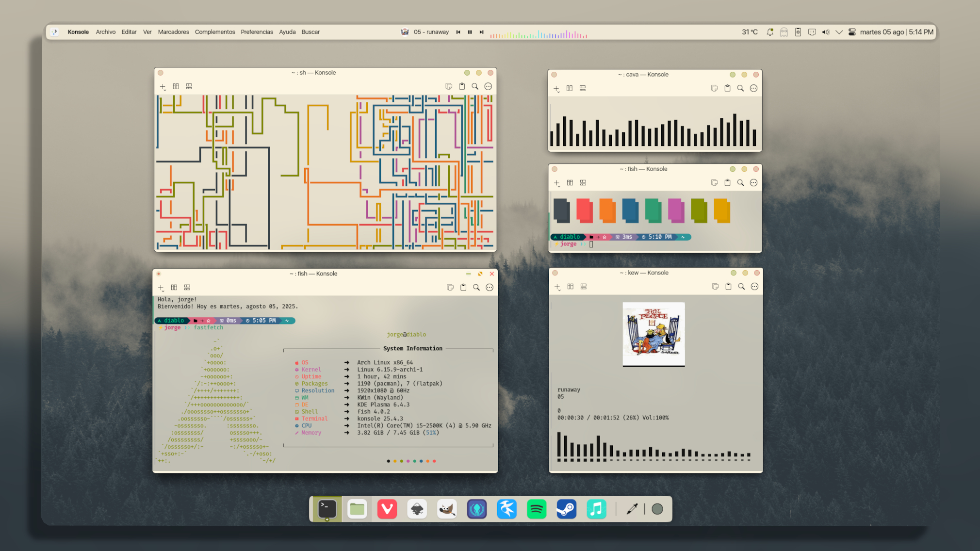Viewport: 980px width, 551px height.
Task: Pause the playing track in top panel
Action: 470,32
